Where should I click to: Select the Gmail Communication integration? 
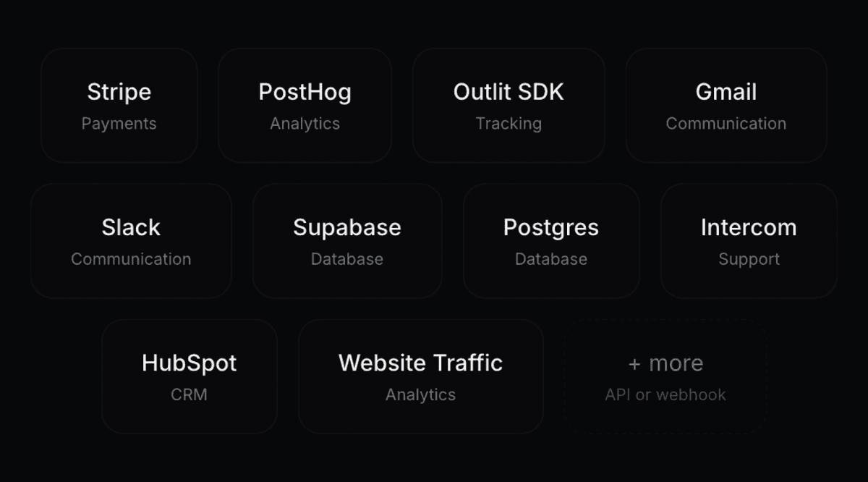(x=726, y=105)
